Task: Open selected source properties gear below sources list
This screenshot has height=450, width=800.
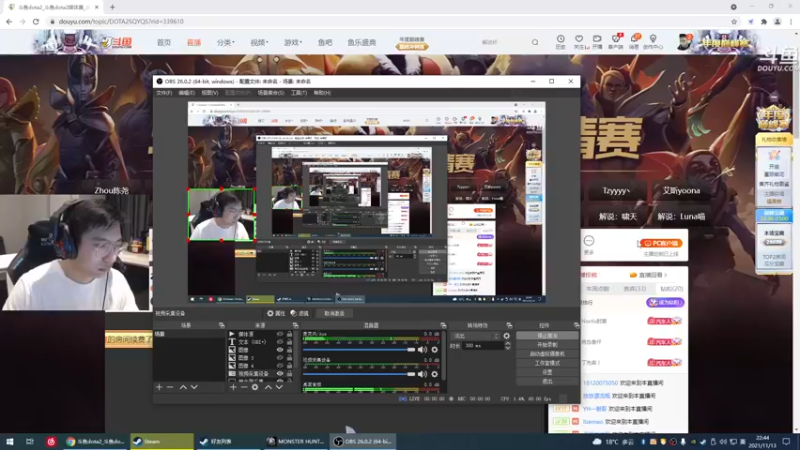Action: (255, 387)
